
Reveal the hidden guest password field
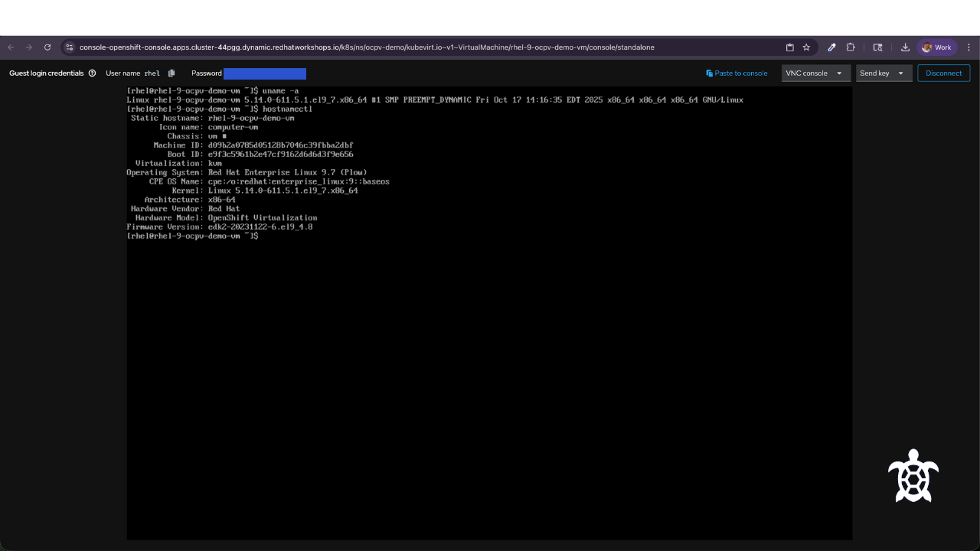click(x=265, y=73)
